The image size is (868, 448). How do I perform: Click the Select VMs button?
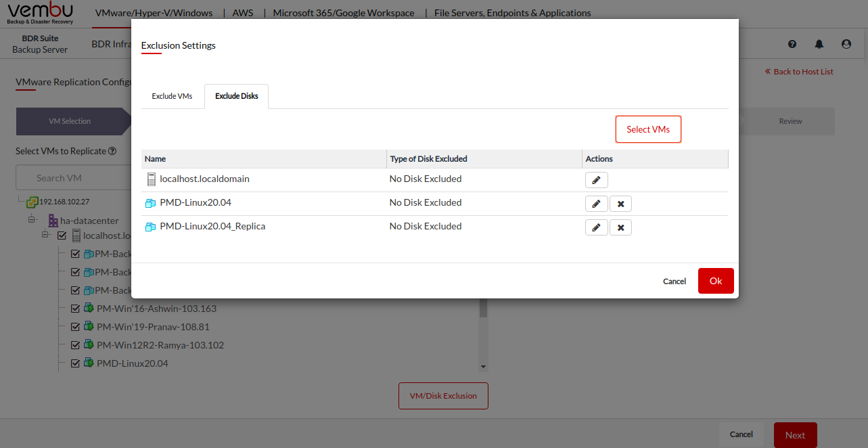point(647,129)
